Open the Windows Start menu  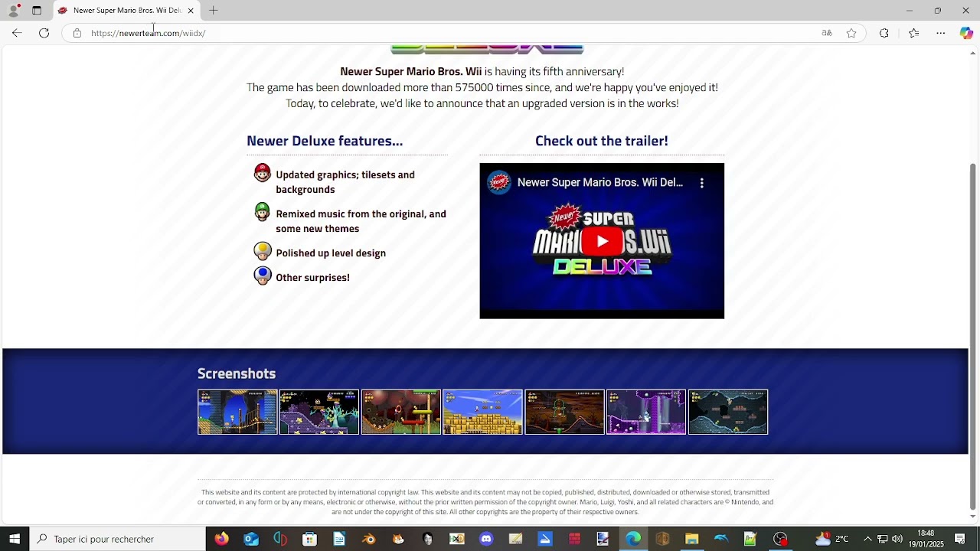pyautogui.click(x=15, y=539)
